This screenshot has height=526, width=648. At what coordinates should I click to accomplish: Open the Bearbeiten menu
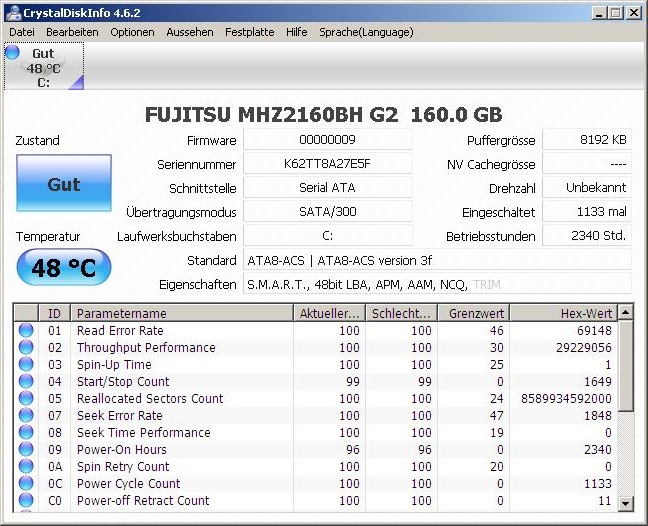[72, 32]
